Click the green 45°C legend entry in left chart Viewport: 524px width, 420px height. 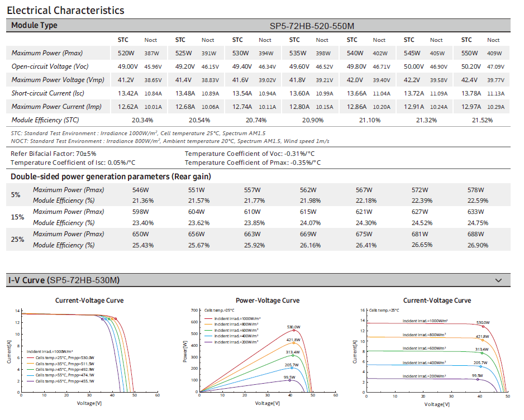(x=64, y=369)
